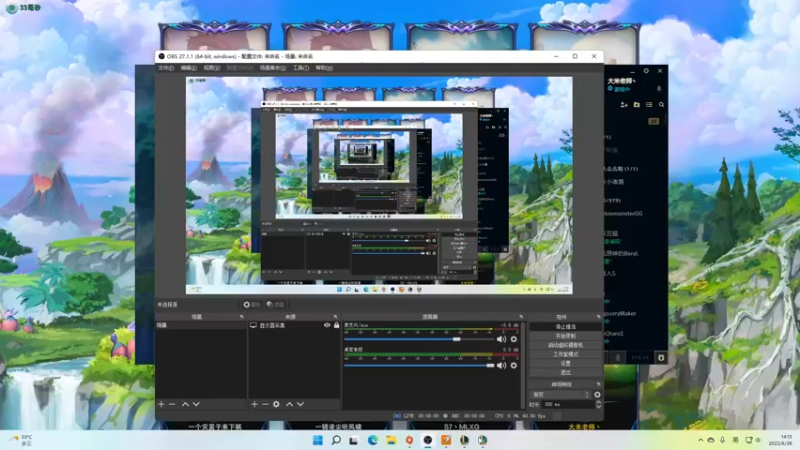The height and width of the screenshot is (450, 800).
Task: Open 渐变 transition type dropdown
Action: point(560,394)
